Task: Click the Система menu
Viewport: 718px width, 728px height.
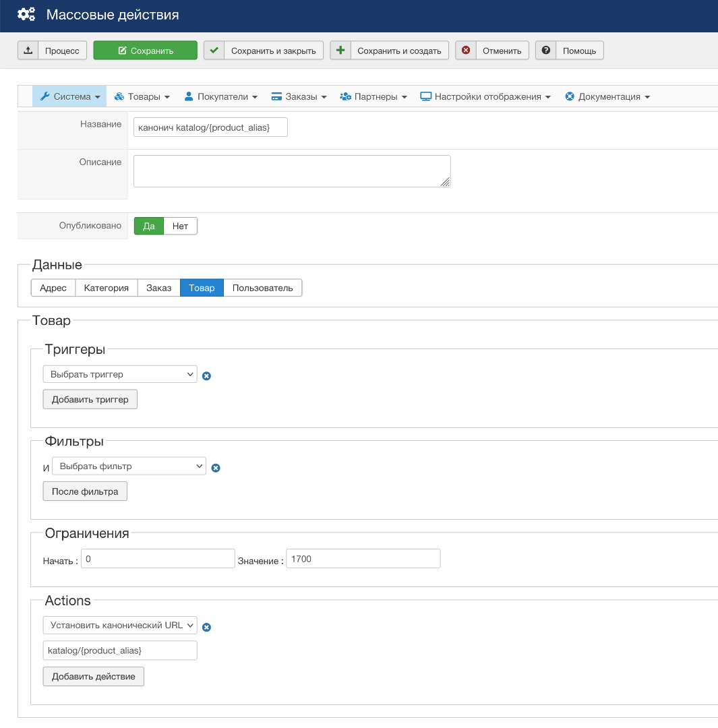Action: click(x=69, y=96)
